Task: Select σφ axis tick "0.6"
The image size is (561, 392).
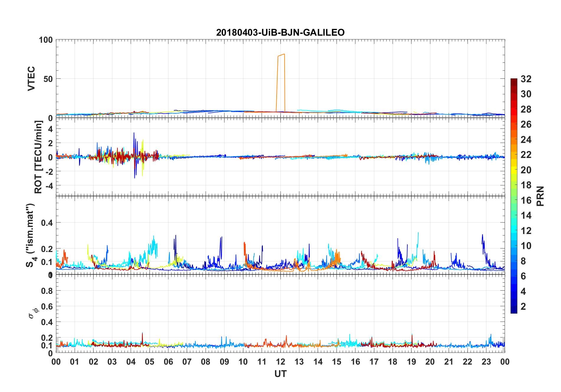Action: tap(47, 307)
